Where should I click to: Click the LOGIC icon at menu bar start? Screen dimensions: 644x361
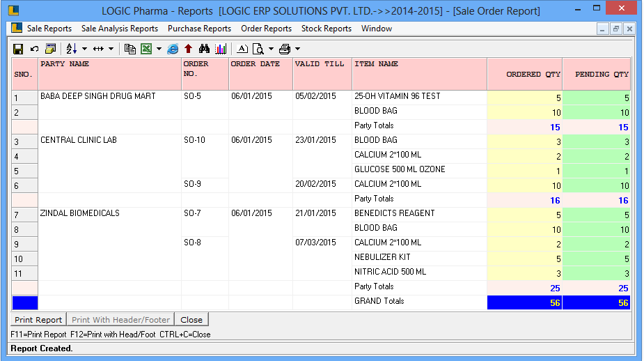[x=17, y=28]
